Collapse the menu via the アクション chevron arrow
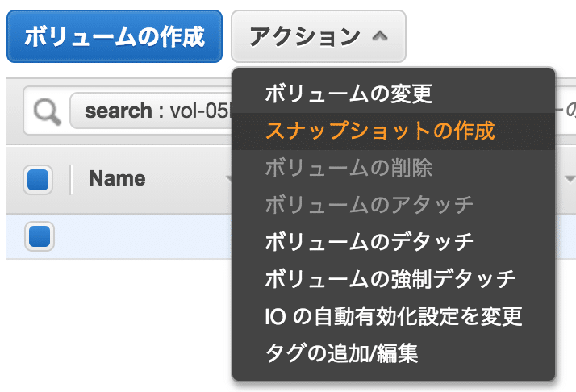This screenshot has height=392, width=576. pyautogui.click(x=380, y=35)
